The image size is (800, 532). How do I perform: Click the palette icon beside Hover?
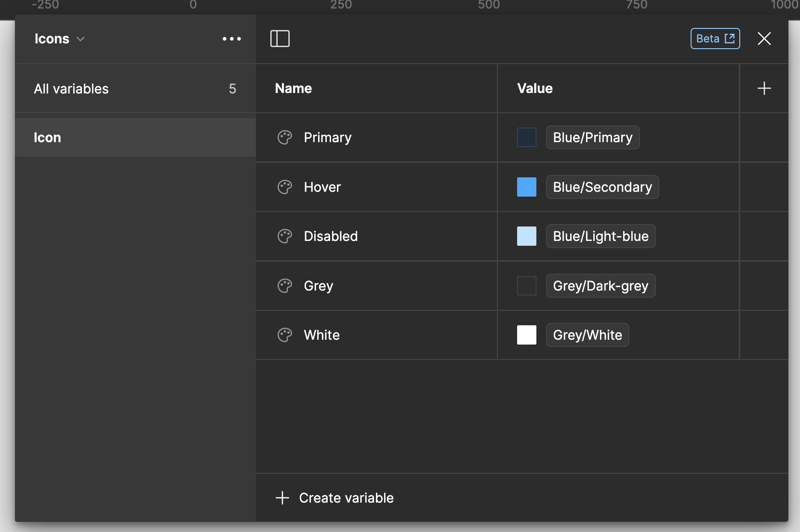coord(285,187)
